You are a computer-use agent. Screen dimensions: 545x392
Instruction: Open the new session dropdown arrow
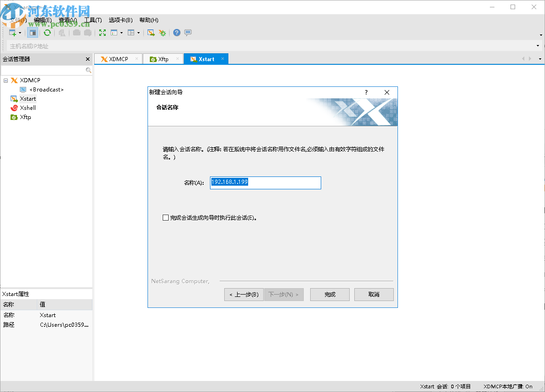coord(20,33)
